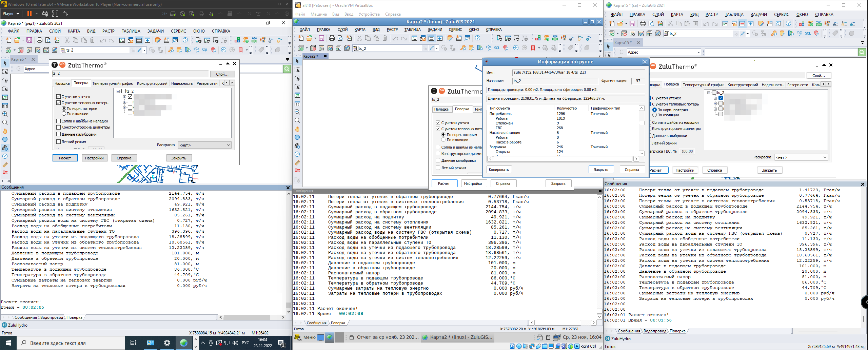
Task: Open ЗАДАЧИ menu in Карта2 window
Action: click(435, 30)
